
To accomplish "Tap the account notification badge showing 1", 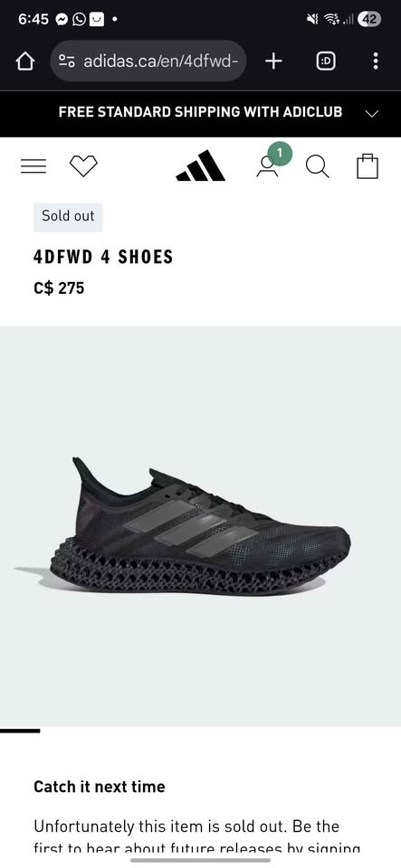I will [281, 153].
